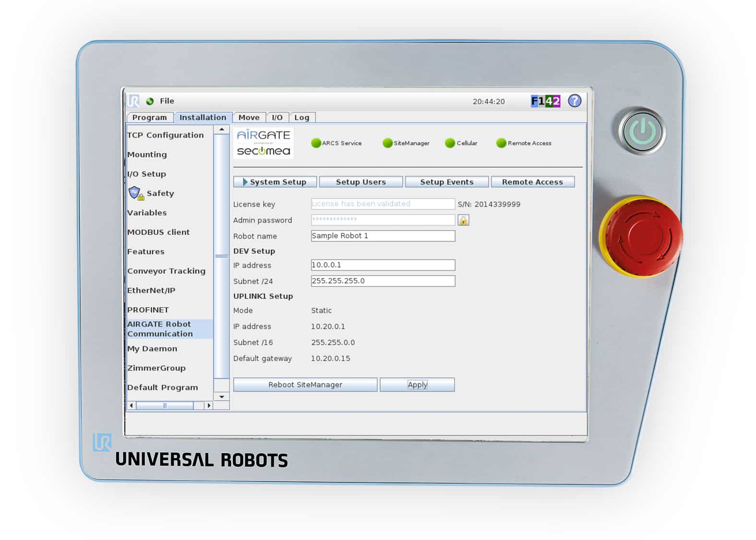Screen dimensions: 756x540
Task: Select My Daemon in the sidebar
Action: 152,348
